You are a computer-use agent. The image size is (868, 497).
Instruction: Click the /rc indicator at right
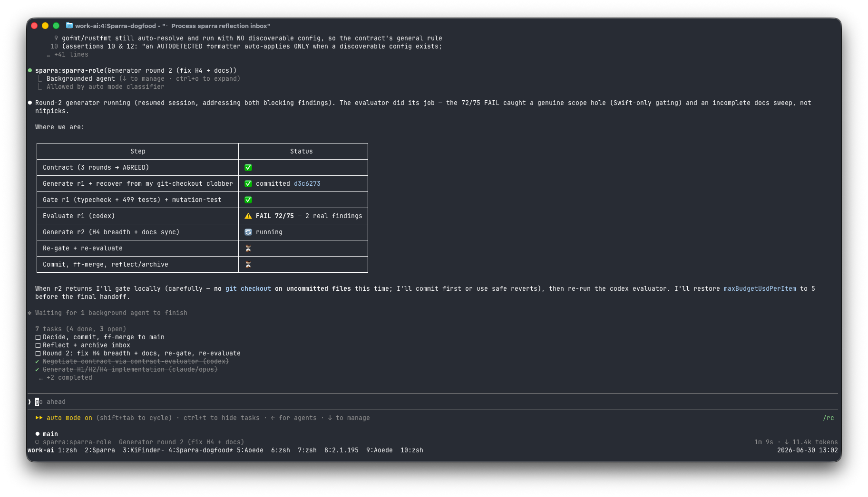[x=829, y=418]
